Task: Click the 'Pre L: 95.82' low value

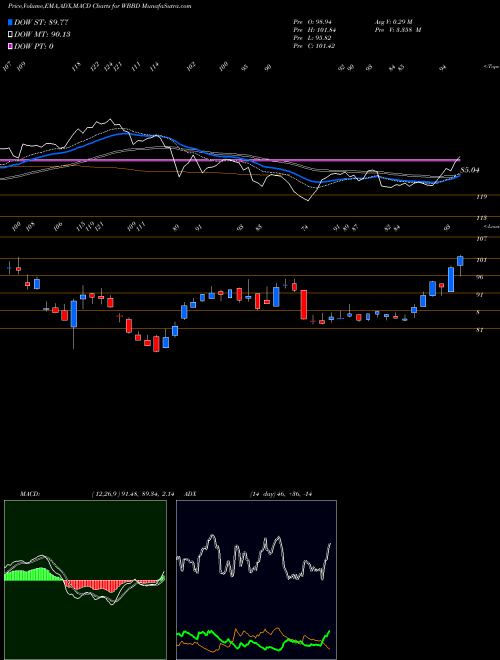Action: coord(314,38)
